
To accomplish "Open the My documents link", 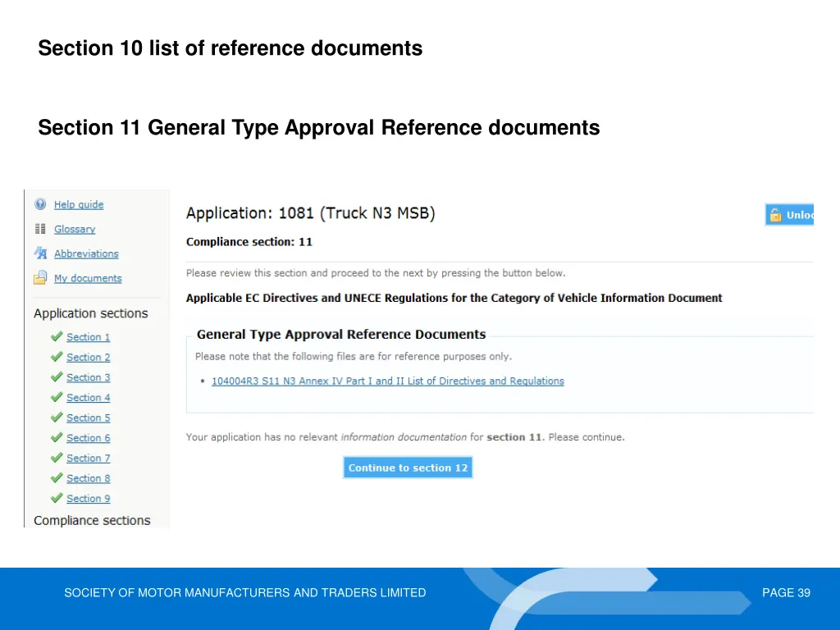I will (88, 278).
